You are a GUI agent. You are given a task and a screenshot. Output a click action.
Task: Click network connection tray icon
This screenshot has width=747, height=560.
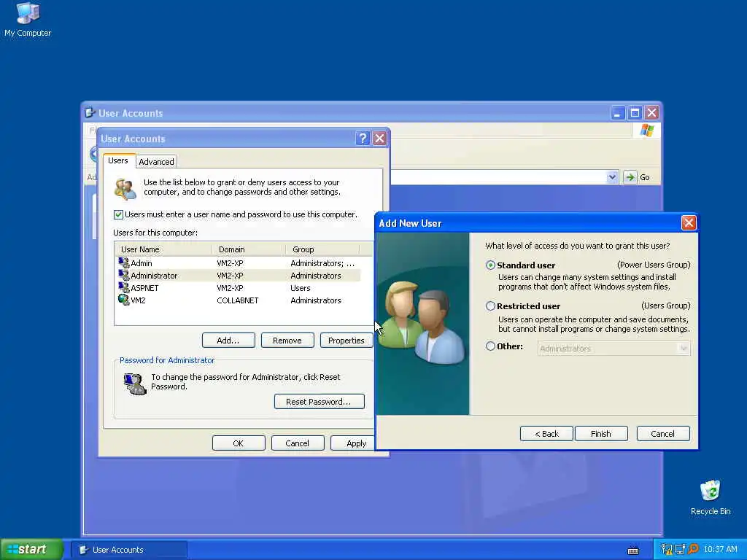point(667,550)
